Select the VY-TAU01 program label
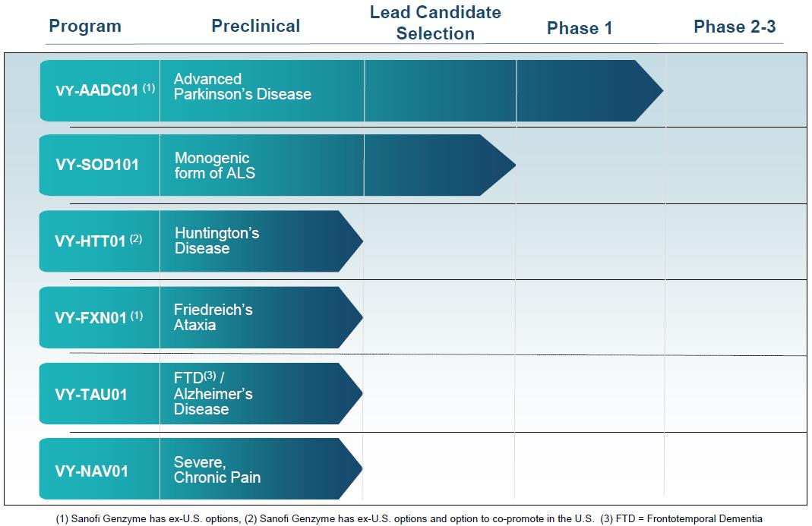Image resolution: width=812 pixels, height=526 pixels. (x=91, y=394)
